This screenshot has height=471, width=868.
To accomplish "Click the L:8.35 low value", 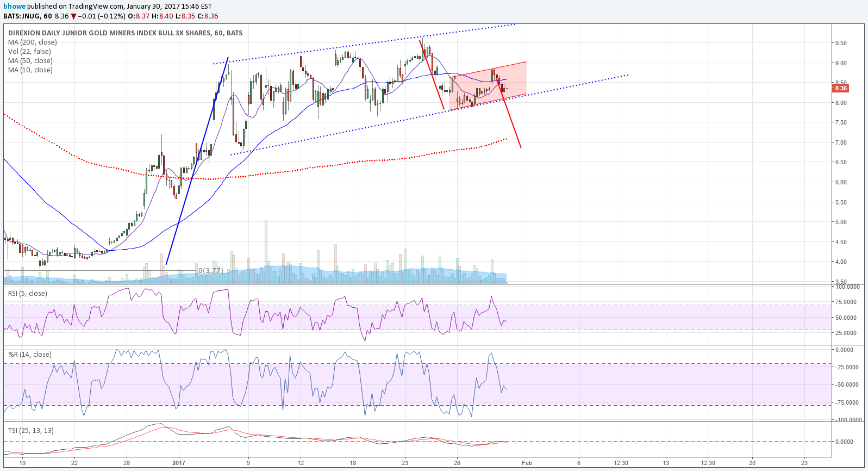I will click(185, 16).
